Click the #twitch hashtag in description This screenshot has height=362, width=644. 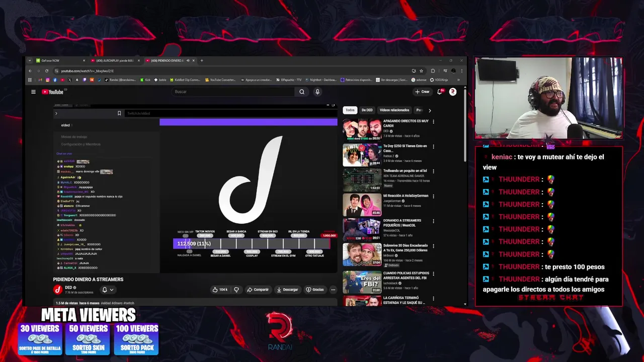129,303
